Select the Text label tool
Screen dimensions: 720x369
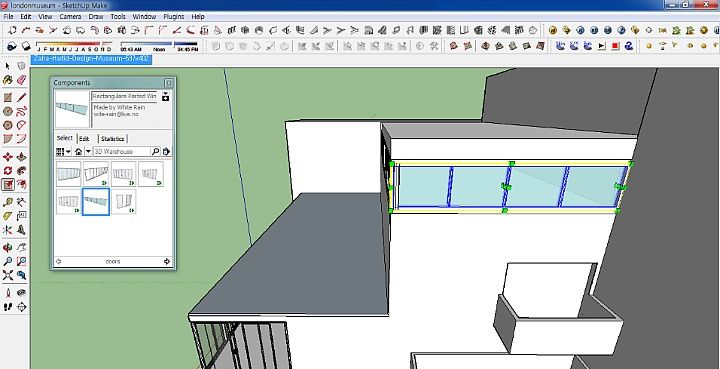[x=21, y=216]
